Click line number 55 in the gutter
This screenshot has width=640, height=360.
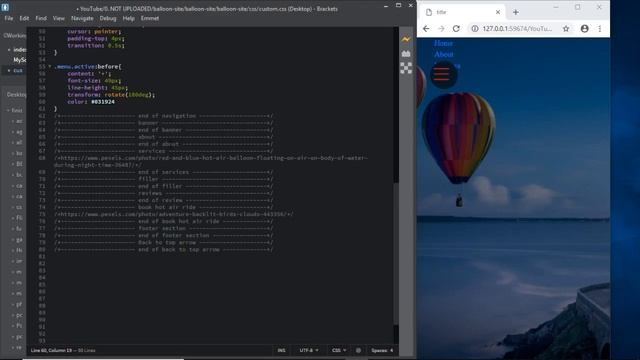click(42, 67)
